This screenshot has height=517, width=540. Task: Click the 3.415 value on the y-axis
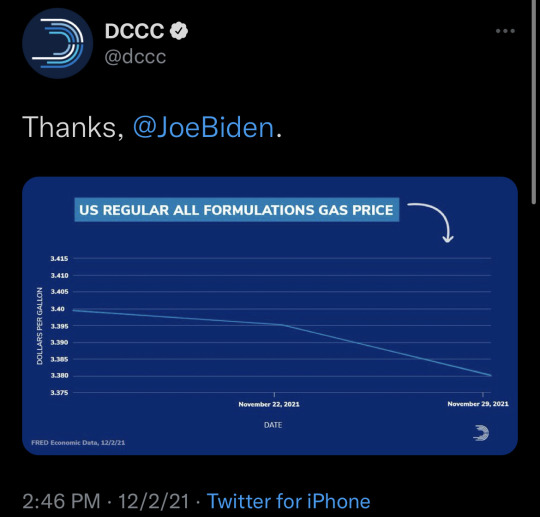point(59,258)
